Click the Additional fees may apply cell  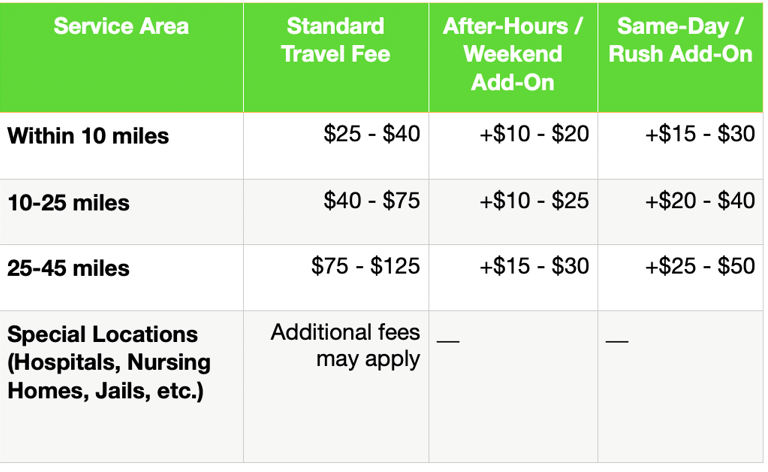(336, 386)
